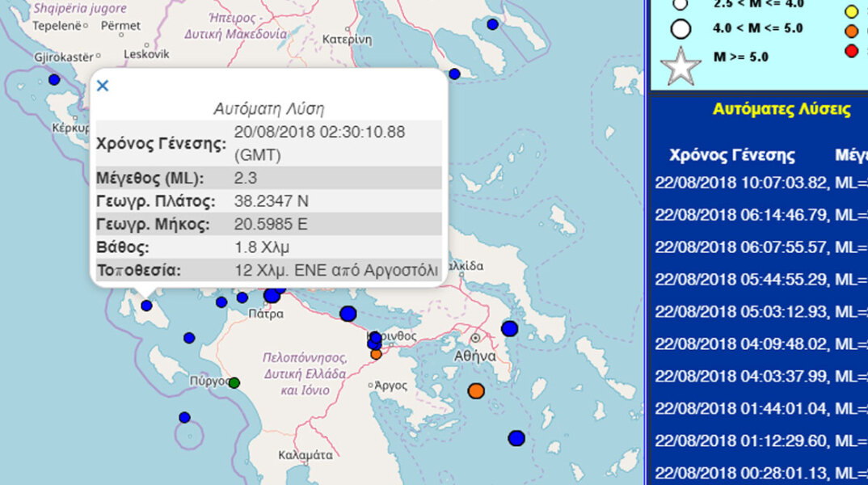Click the blue marker left of Gjirokastër
Screen dimensions: 868x485
point(54,79)
